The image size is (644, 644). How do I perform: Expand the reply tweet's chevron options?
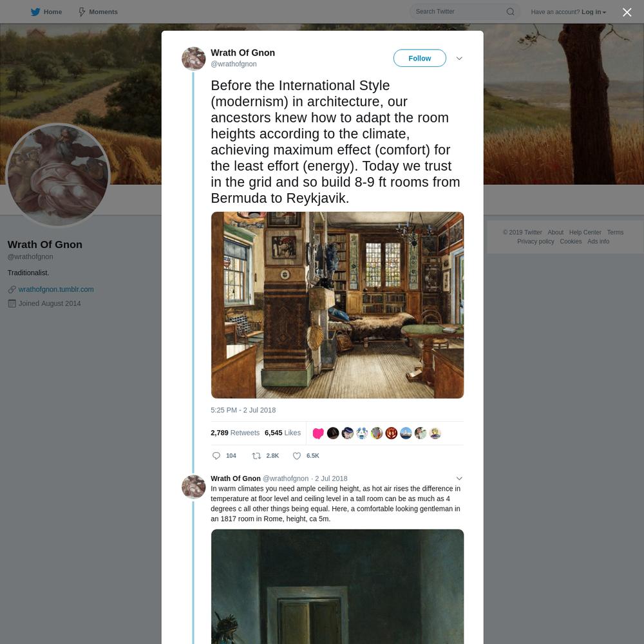coord(459,478)
